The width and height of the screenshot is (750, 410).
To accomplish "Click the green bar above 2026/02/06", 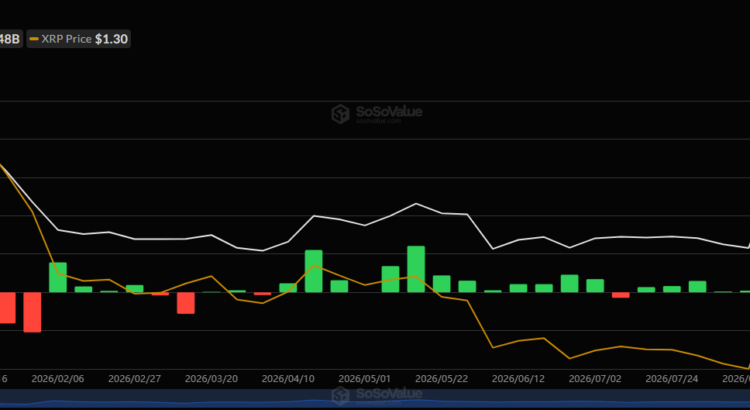I will 58,277.
